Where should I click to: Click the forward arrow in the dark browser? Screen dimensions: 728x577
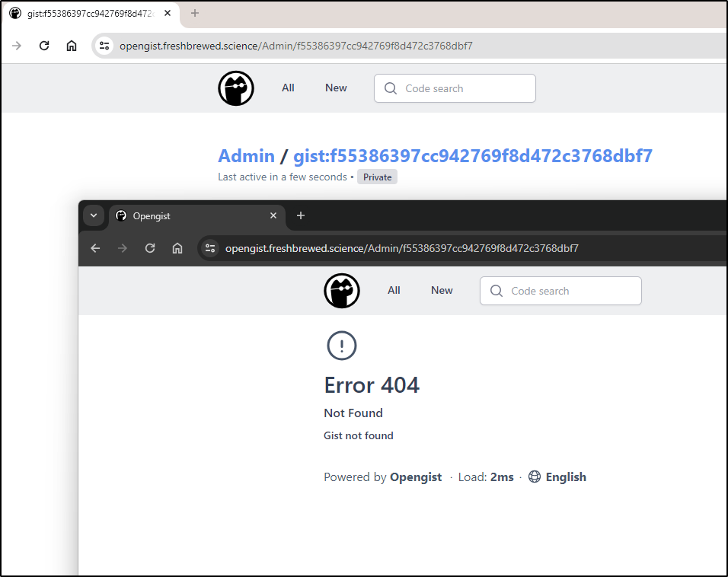tap(123, 248)
